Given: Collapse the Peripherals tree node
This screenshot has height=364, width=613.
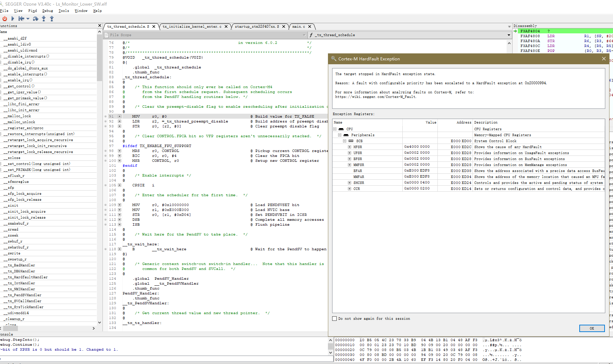Looking at the screenshot, I should coord(339,135).
